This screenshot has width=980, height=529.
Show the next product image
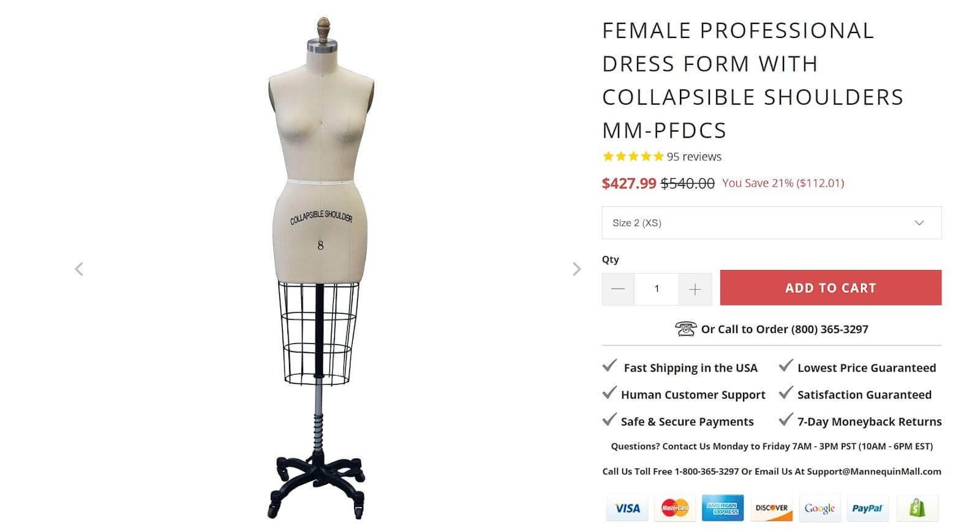(576, 269)
